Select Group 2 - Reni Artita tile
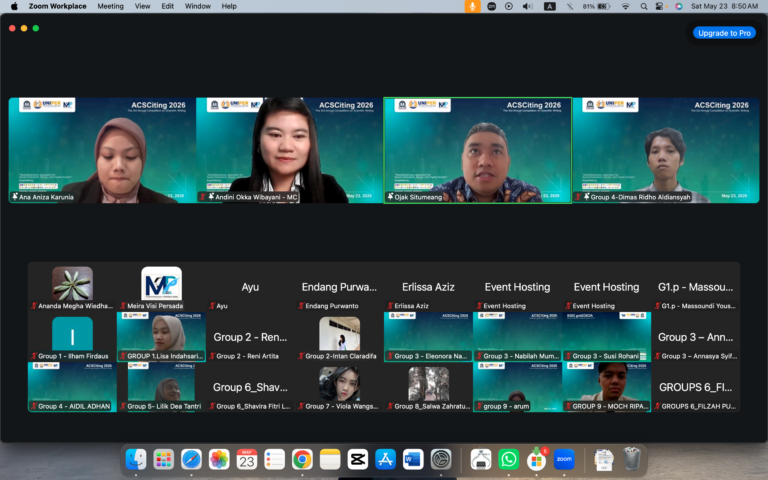This screenshot has width=768, height=480. (x=250, y=337)
